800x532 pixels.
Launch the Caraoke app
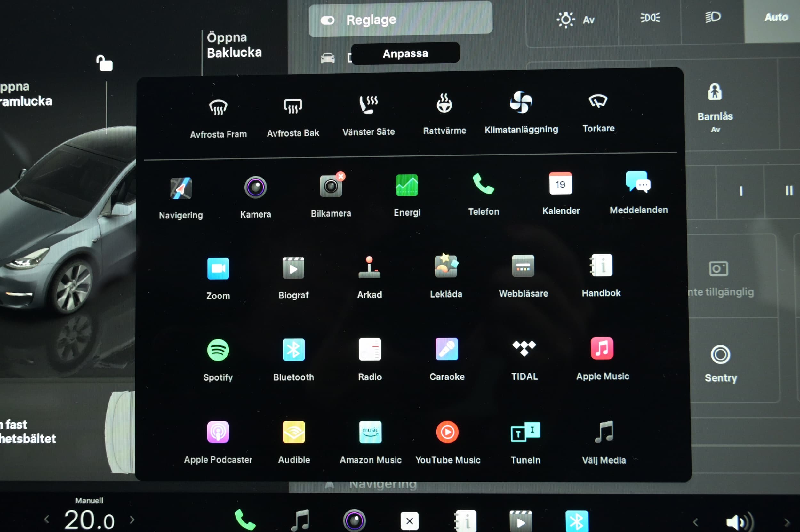click(447, 359)
